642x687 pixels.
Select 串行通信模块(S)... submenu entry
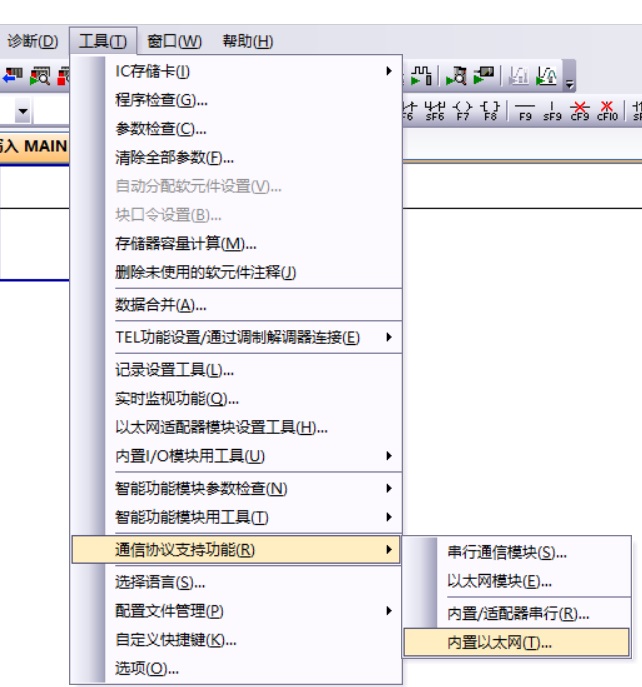click(506, 552)
